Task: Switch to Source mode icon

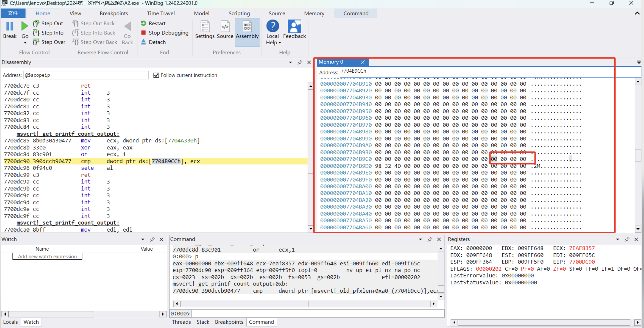Action: [x=225, y=29]
